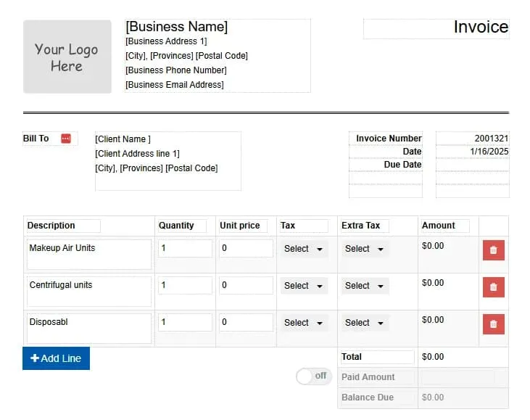Viewport: 530px width, 420px height.
Task: Click the Balance Due label
Action: pos(368,398)
